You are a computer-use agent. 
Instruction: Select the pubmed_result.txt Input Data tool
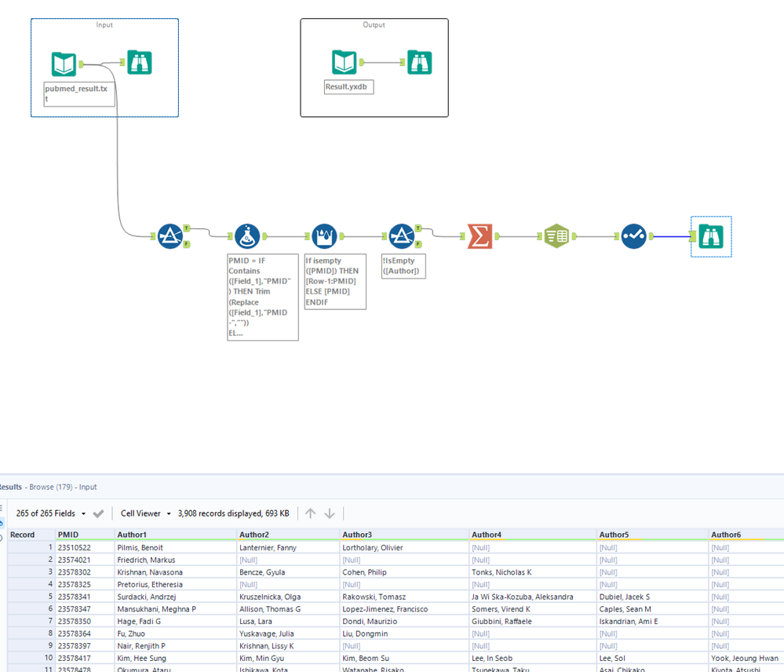[x=64, y=64]
